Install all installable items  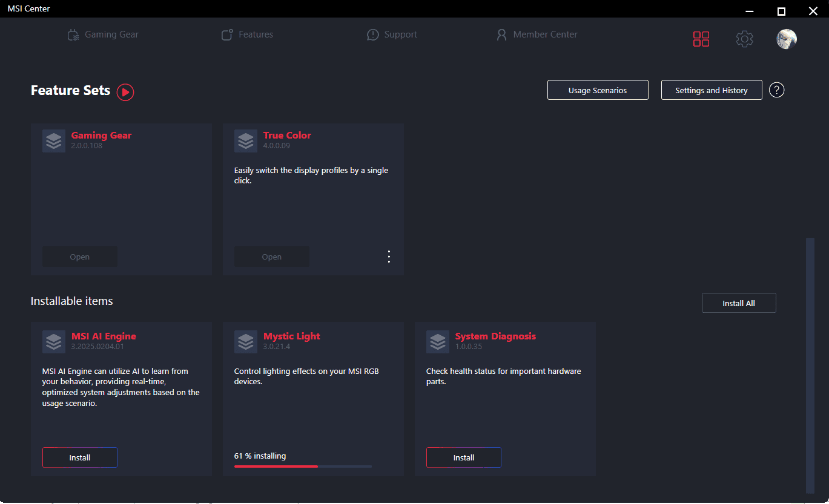(x=739, y=303)
